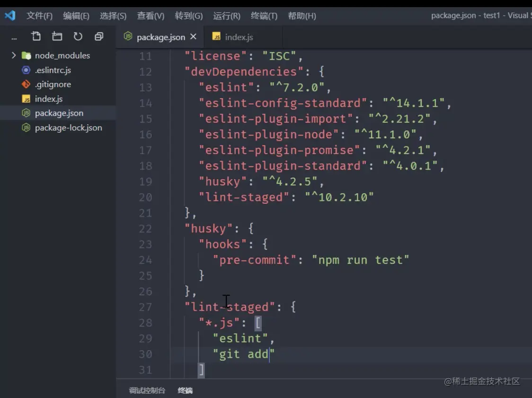The image size is (532, 398).
Task: Click the node_modules folder icon
Action: [26, 55]
